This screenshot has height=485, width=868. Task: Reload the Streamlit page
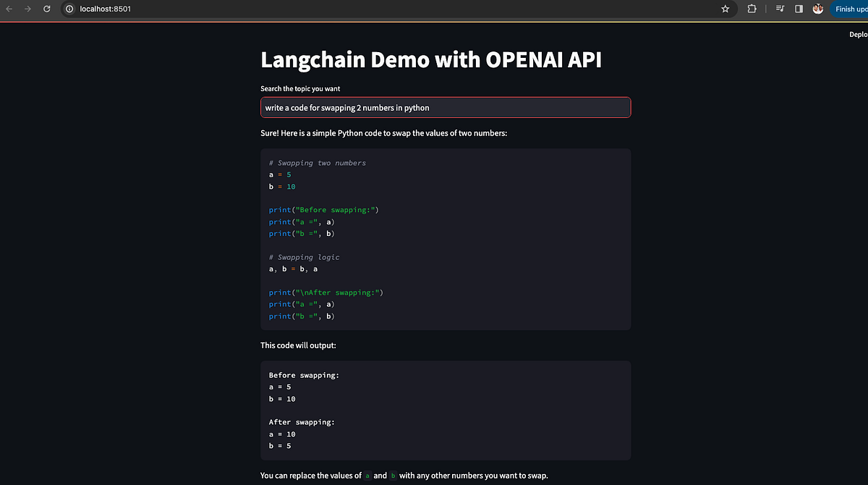46,9
